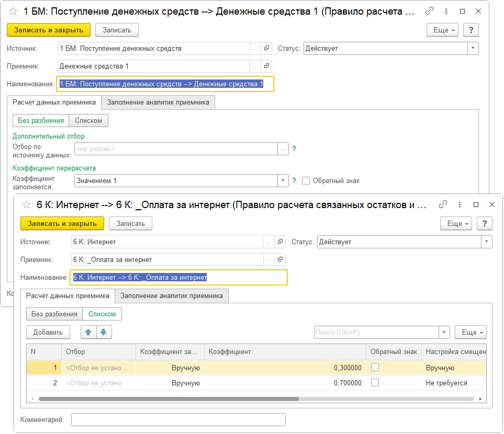Click 'Записать и закрыть' in the front window
This screenshot has height=434, width=504.
click(62, 223)
